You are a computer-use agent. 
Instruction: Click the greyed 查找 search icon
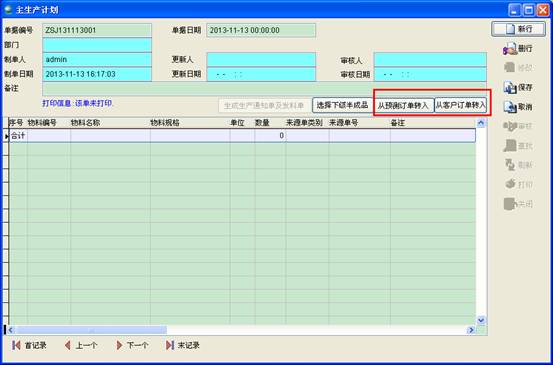(518, 146)
